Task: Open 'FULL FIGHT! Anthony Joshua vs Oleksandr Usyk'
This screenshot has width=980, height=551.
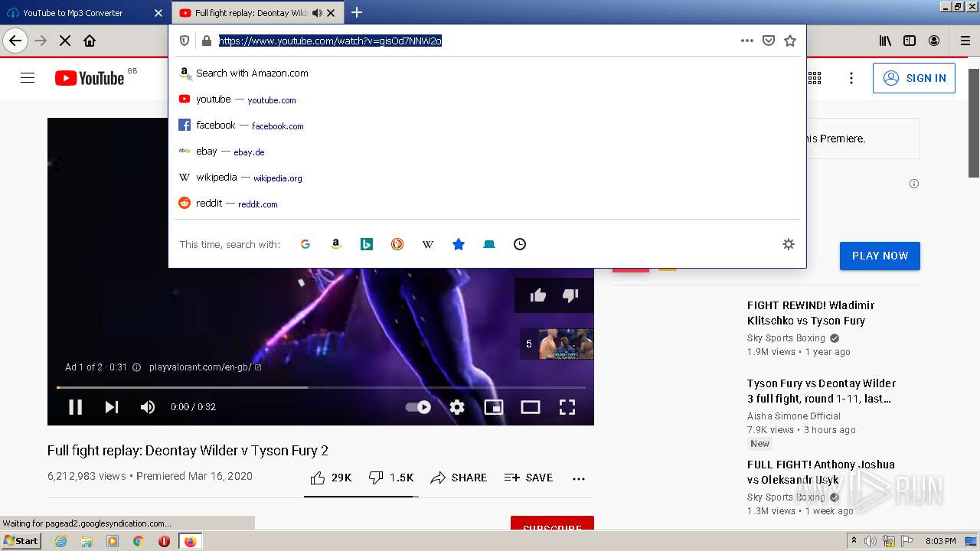Action: pyautogui.click(x=821, y=472)
